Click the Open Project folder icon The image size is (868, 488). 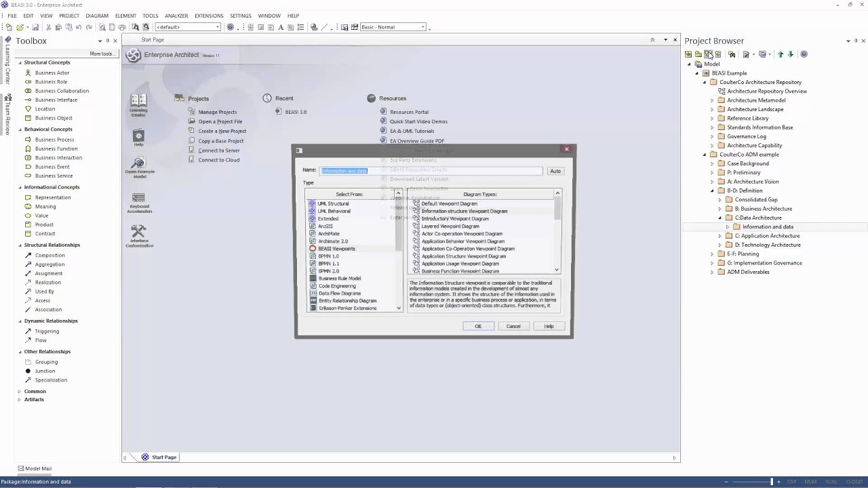[20, 27]
